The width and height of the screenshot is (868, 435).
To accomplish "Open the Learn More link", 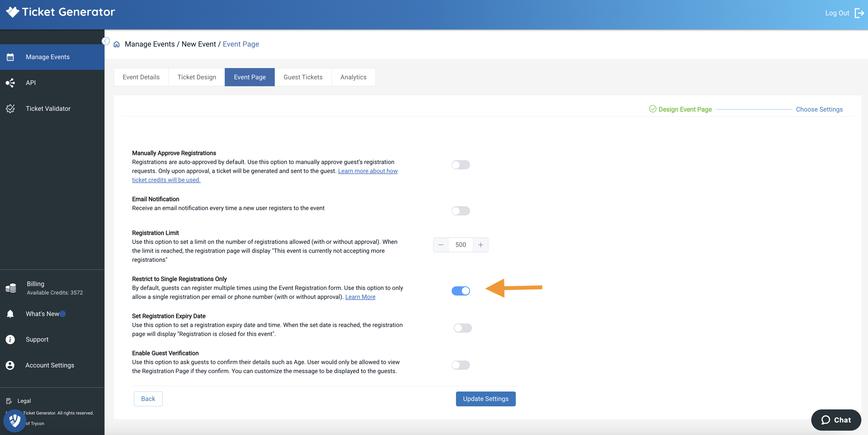I will pos(360,297).
